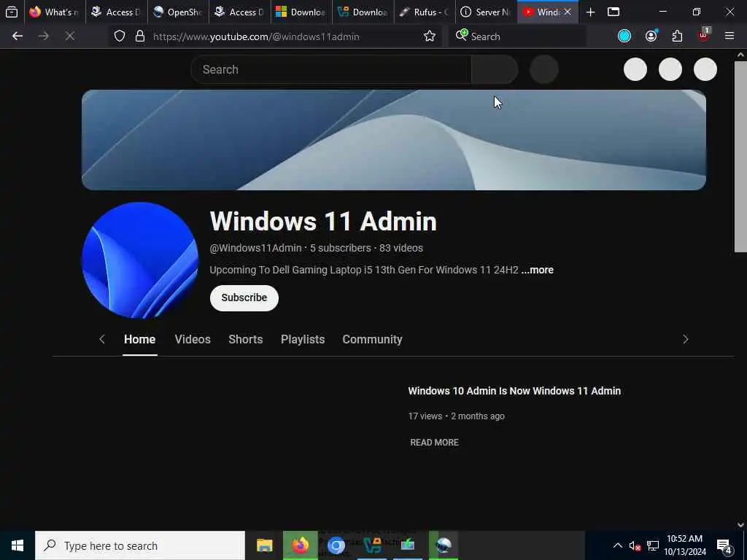This screenshot has width=747, height=560.
Task: Click the uBlock Origin extension icon
Action: [704, 35]
